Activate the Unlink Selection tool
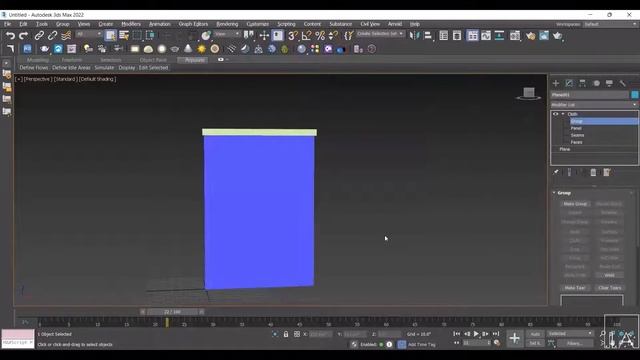 [x=52, y=36]
